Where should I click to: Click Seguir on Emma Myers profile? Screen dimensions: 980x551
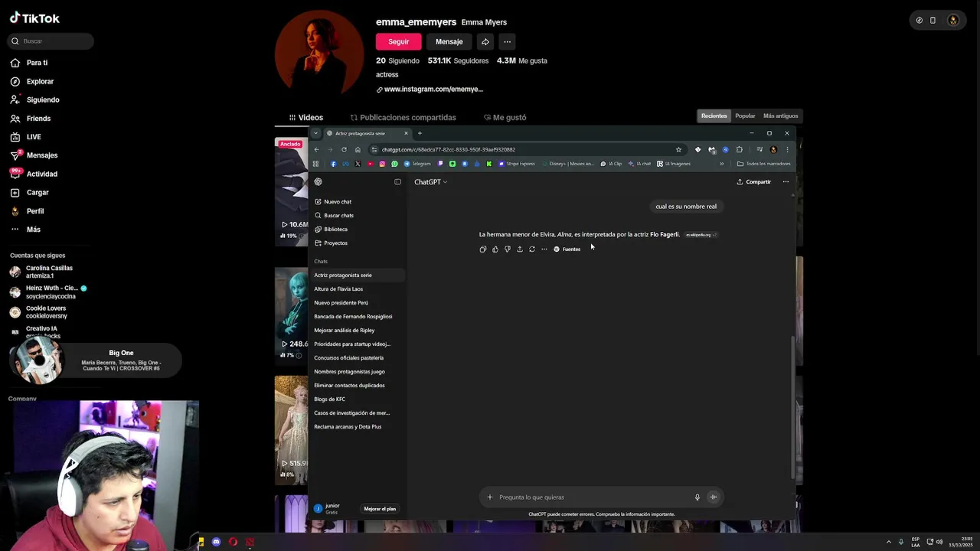(x=399, y=41)
